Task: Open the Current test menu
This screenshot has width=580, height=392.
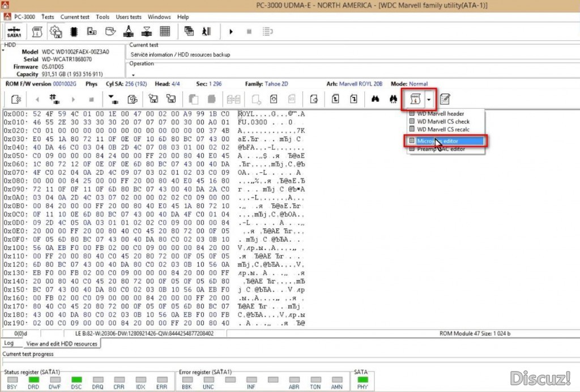Action: (x=75, y=16)
